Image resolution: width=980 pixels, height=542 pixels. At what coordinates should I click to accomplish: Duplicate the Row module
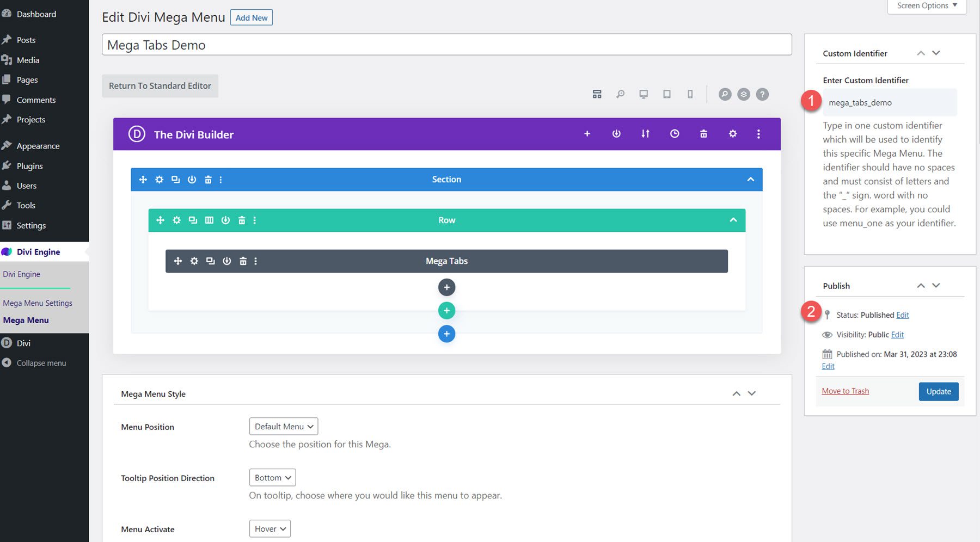click(192, 220)
